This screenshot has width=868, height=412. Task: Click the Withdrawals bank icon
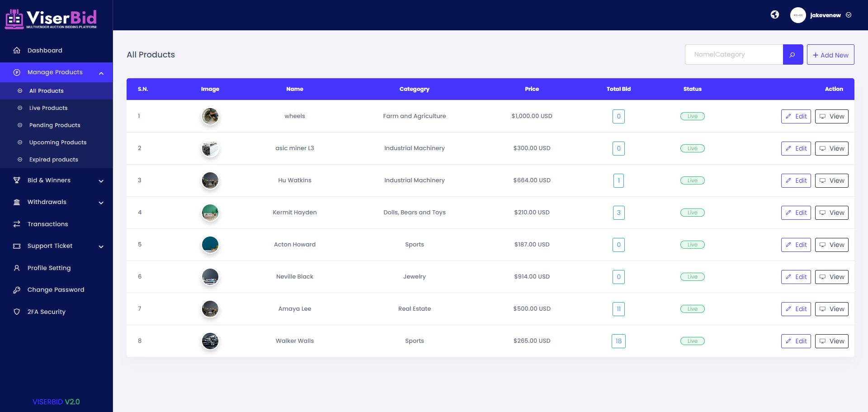[17, 202]
